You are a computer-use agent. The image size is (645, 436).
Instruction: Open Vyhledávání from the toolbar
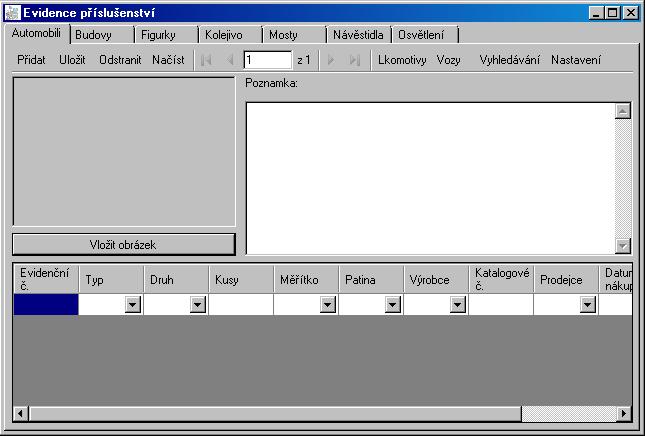[x=509, y=60]
